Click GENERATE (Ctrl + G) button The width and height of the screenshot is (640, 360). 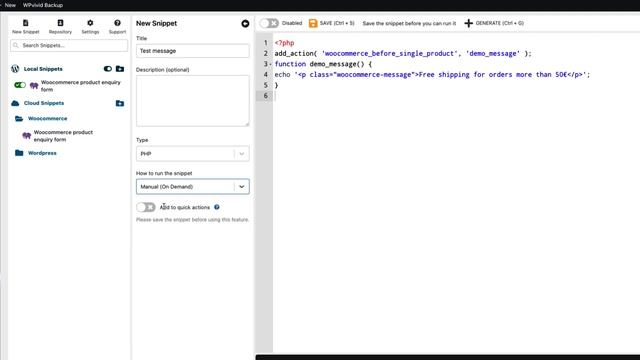pyautogui.click(x=494, y=23)
